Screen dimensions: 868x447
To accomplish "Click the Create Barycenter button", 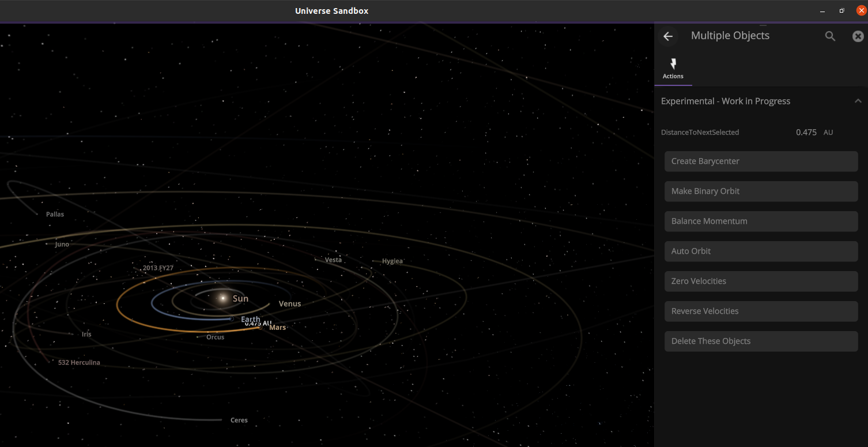I will 761,161.
